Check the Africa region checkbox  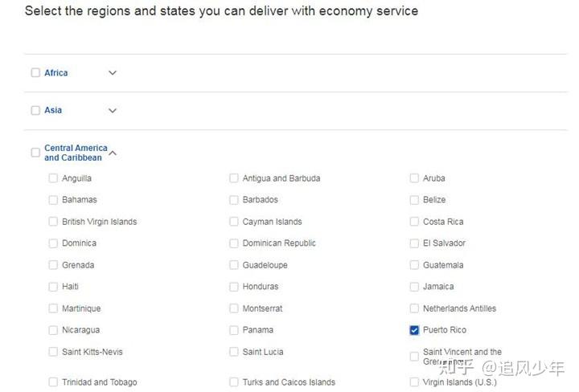pos(35,73)
